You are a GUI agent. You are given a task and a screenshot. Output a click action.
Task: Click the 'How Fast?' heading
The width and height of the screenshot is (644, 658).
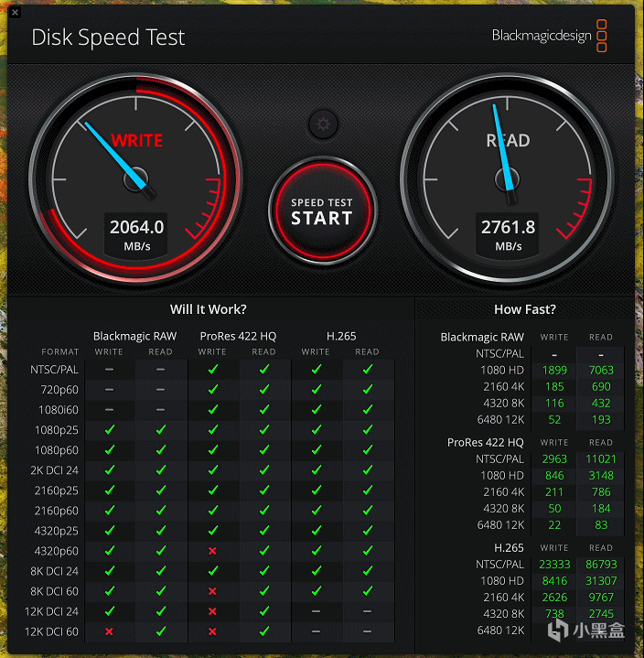525,309
